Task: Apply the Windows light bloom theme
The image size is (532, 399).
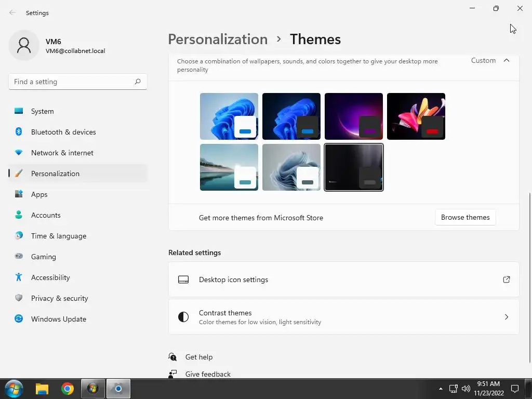Action: point(229,116)
